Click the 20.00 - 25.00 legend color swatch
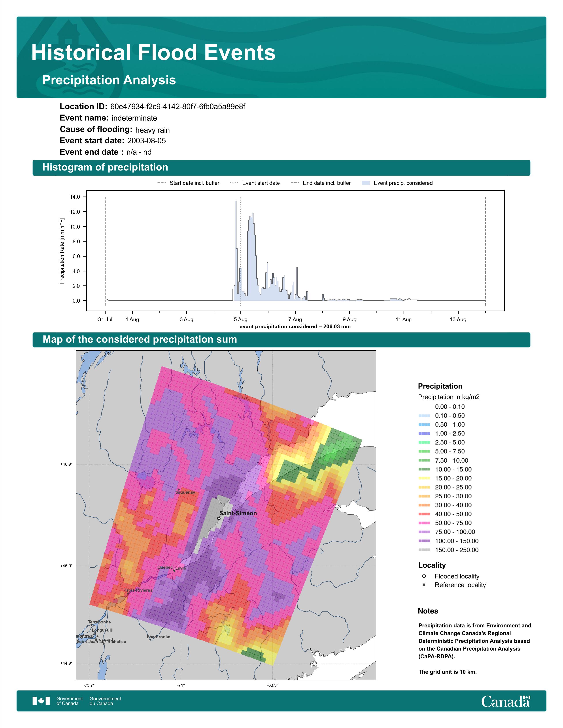Screen dimensions: 563x728 click(424, 487)
